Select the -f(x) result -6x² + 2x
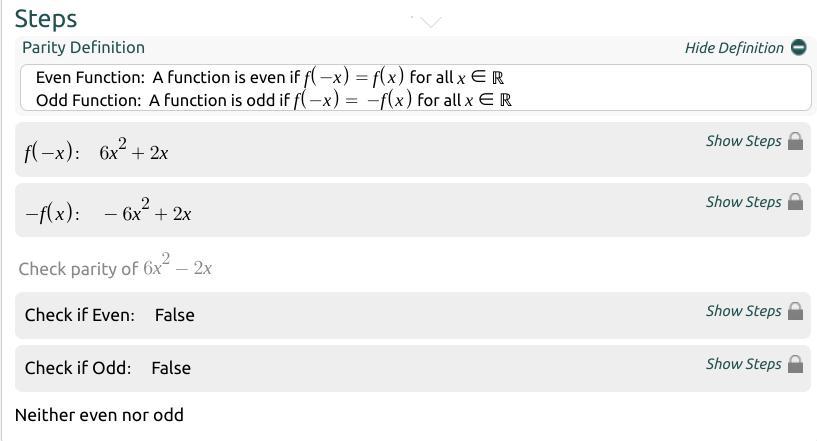Image resolution: width=817 pixels, height=441 pixels. click(147, 213)
